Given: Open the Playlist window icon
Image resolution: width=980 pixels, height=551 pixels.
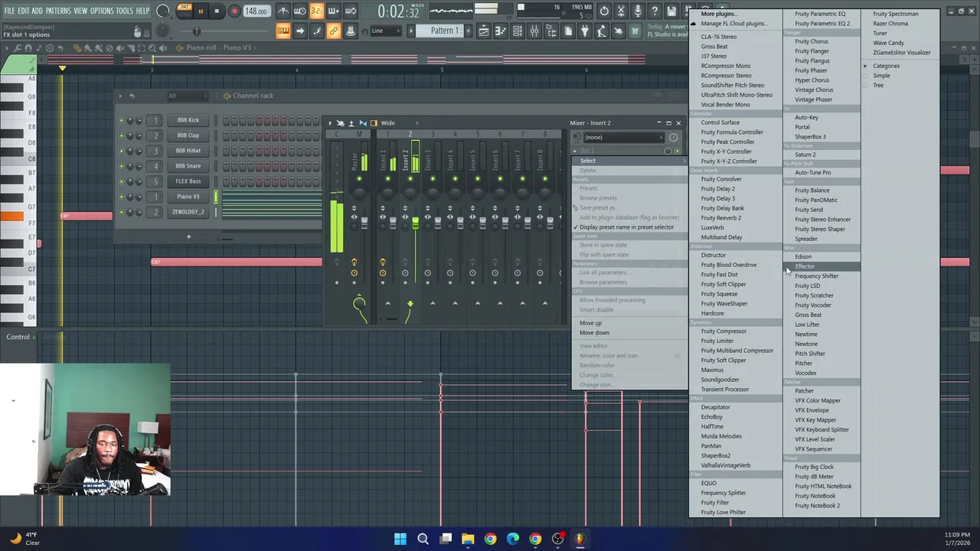Looking at the screenshot, I should point(484,31).
